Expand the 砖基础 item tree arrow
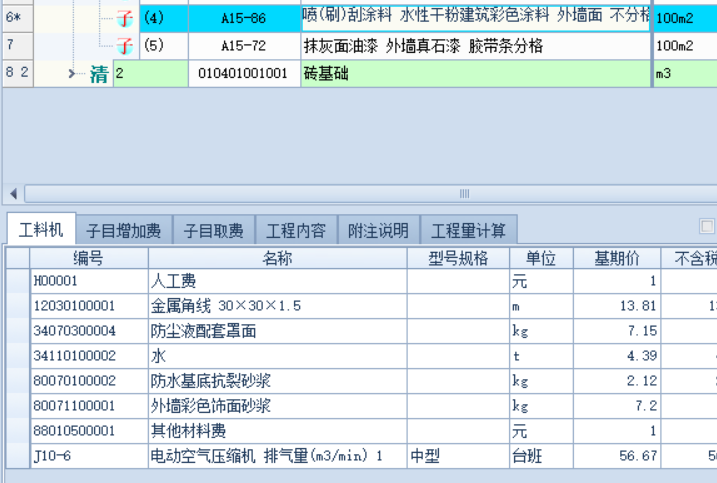This screenshot has width=717, height=483. tap(71, 73)
